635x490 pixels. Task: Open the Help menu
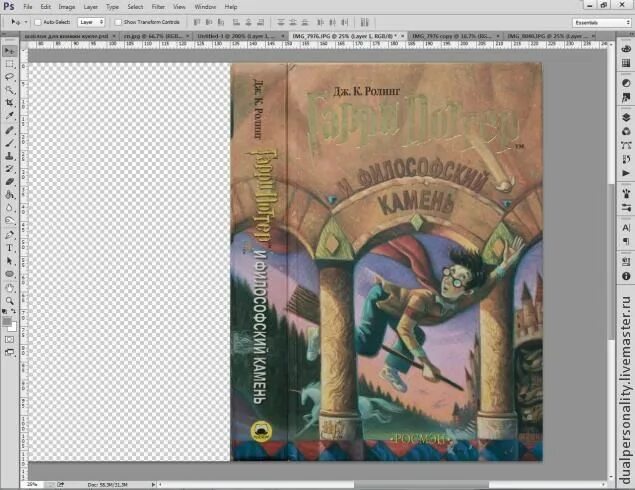231,7
